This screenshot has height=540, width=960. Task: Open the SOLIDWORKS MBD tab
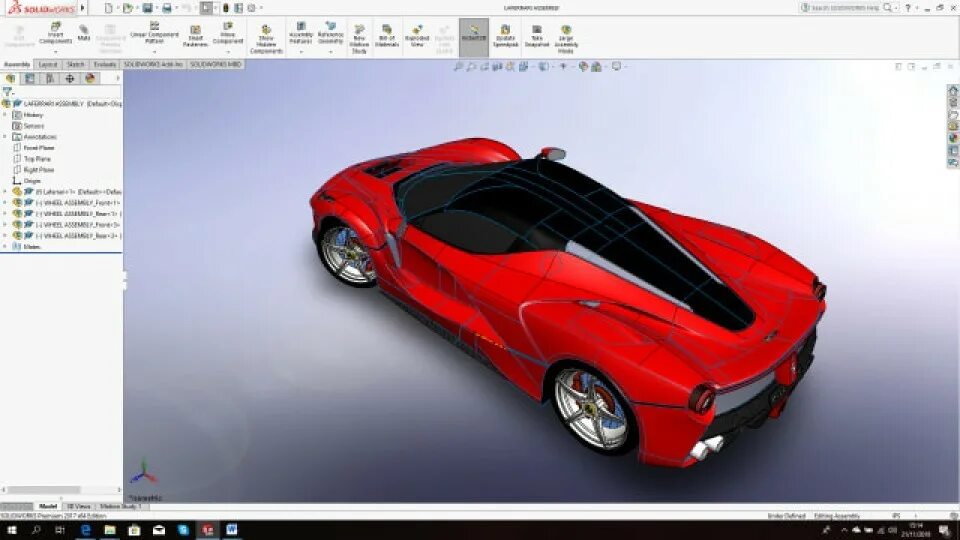tap(216, 64)
